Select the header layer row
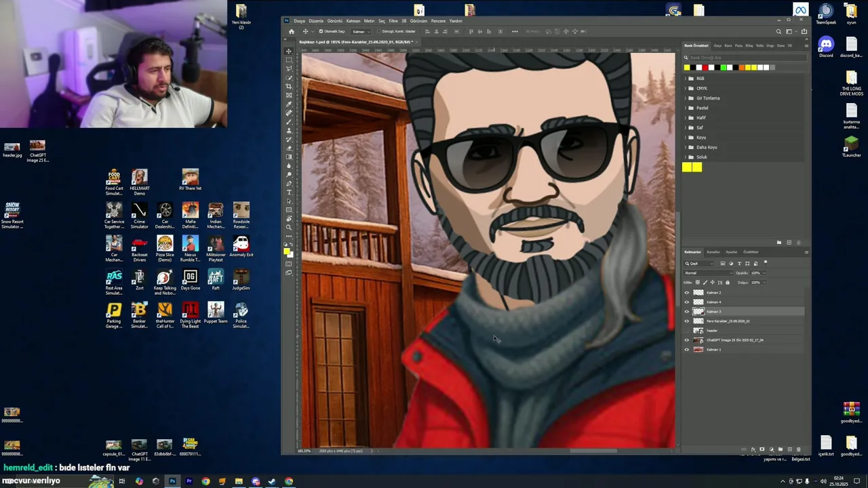This screenshot has width=868, height=488. 744,331
